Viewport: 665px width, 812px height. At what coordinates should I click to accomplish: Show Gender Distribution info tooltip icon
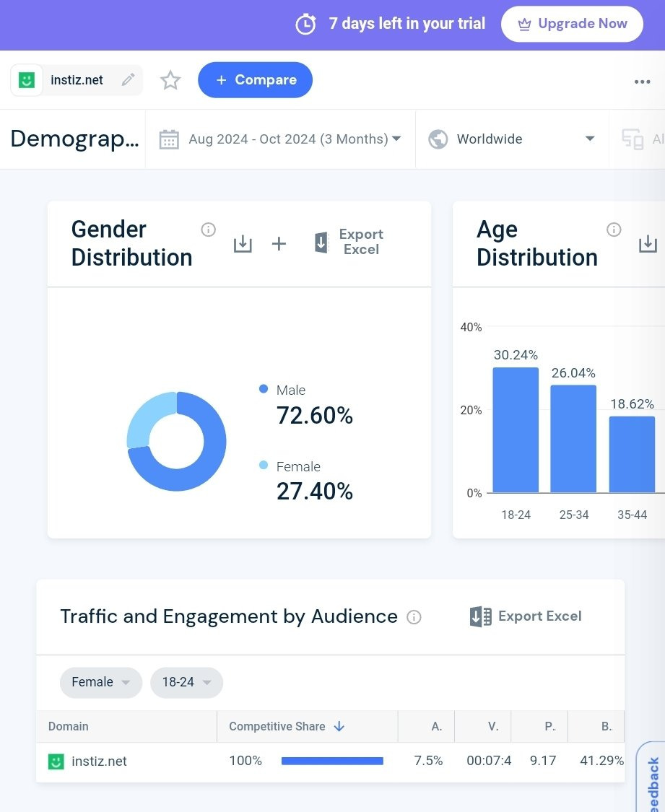tap(208, 230)
